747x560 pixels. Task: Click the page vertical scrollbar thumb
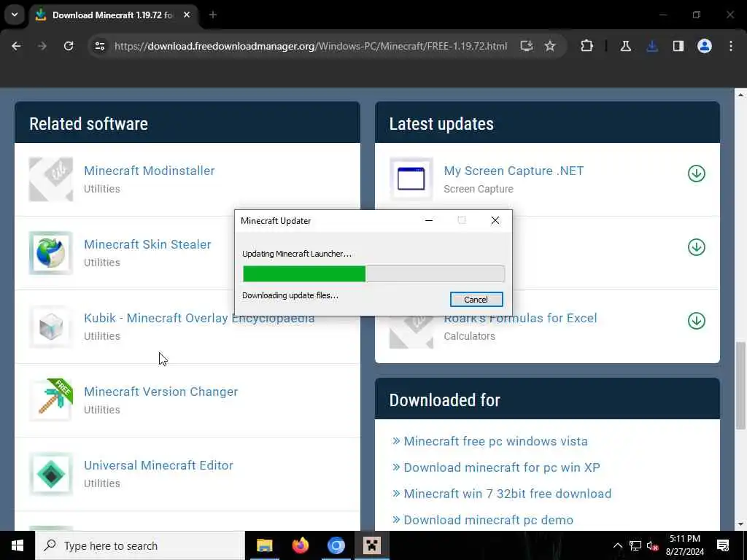[740, 385]
